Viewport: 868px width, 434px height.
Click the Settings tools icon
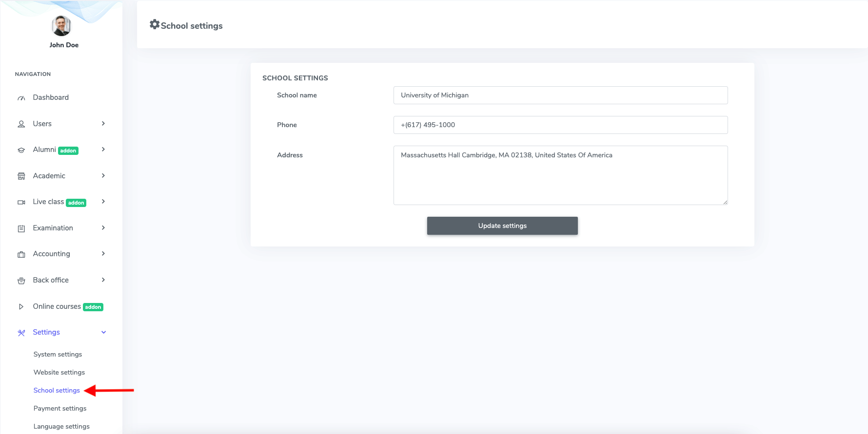(21, 333)
